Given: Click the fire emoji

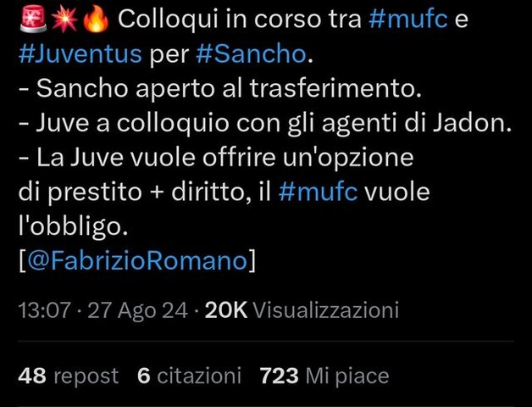Looking at the screenshot, I should tap(96, 19).
